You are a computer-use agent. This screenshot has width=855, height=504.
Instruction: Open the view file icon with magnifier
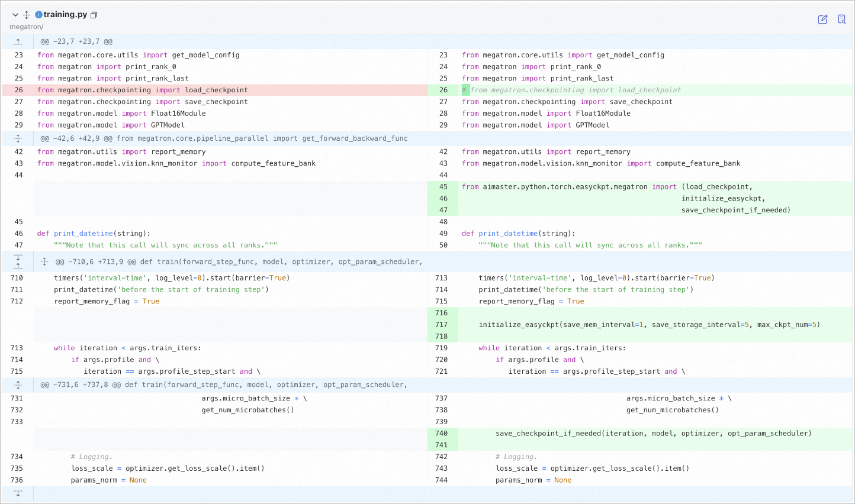point(841,20)
